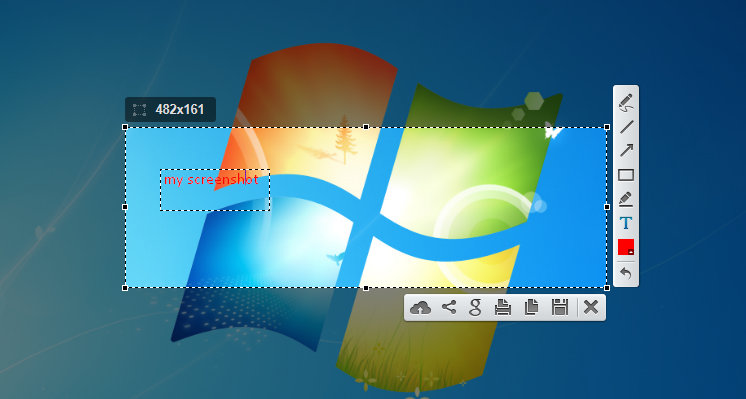Viewport: 746px width, 399px height.
Task: Click inside the 'my screenshot' text box
Action: [215, 190]
